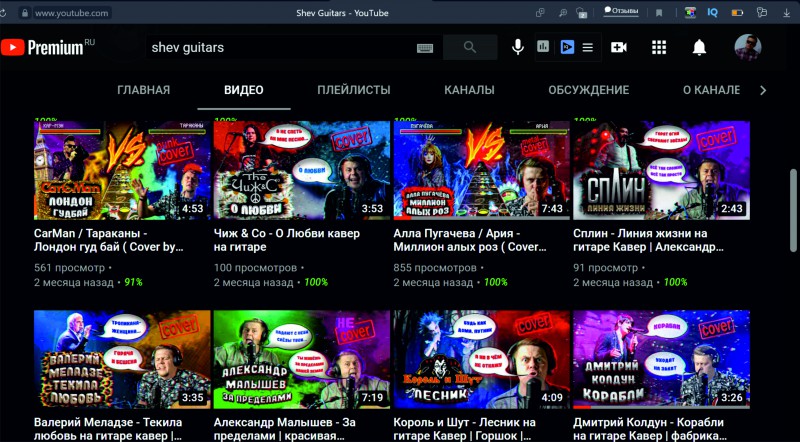Open the Малышев За пределами thumbnail

(302, 359)
